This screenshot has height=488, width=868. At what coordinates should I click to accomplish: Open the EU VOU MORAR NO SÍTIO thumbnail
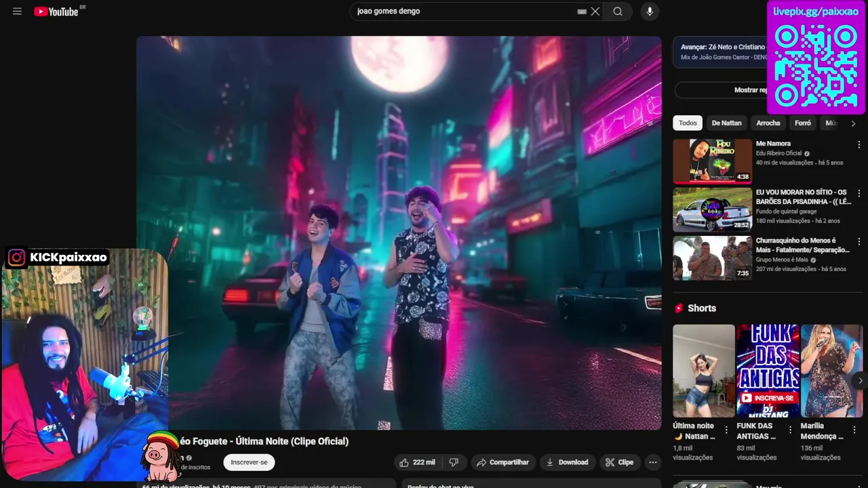click(x=712, y=209)
